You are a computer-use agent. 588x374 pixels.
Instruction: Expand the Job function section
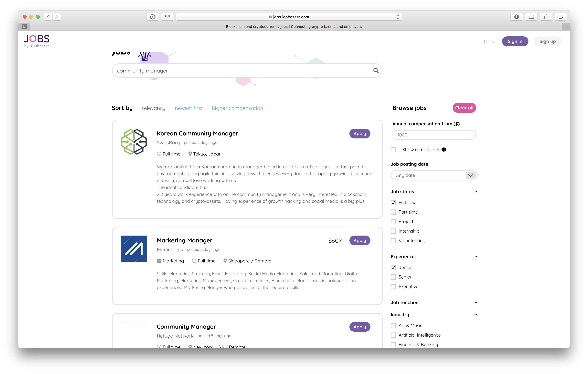pyautogui.click(x=476, y=302)
